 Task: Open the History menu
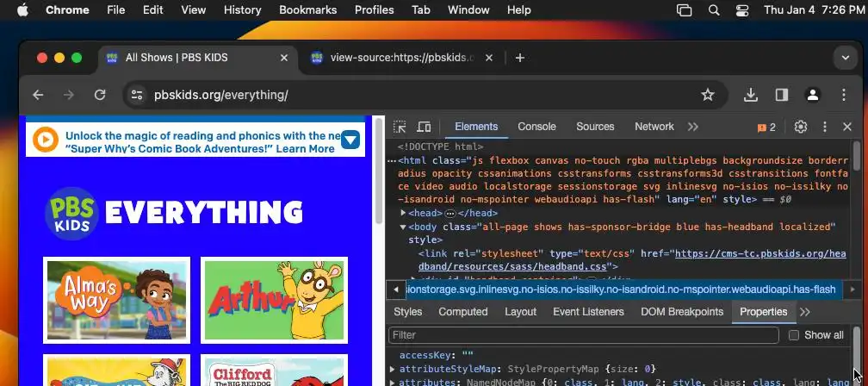tap(243, 10)
